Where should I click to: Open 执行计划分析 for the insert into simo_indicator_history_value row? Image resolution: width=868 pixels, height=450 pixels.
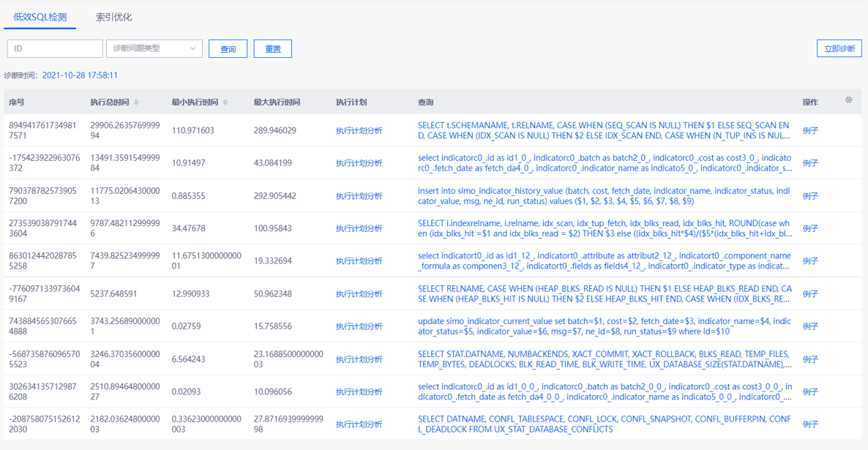(x=359, y=196)
